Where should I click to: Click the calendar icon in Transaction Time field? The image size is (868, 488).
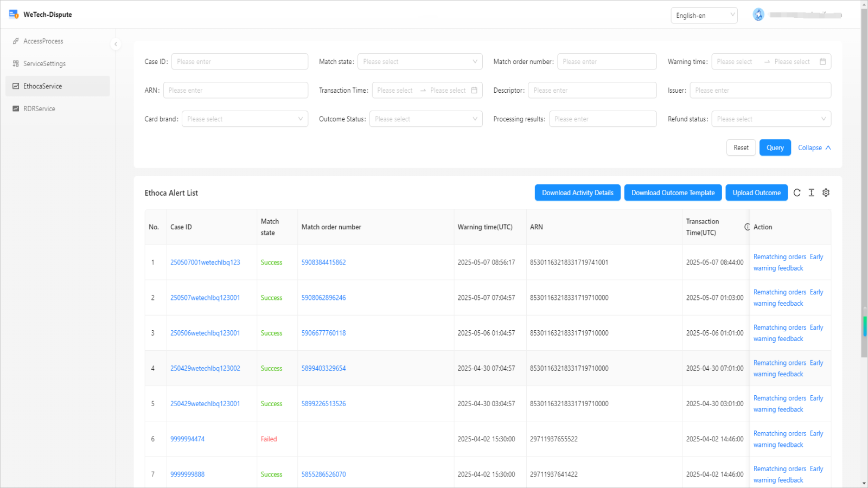pos(474,91)
